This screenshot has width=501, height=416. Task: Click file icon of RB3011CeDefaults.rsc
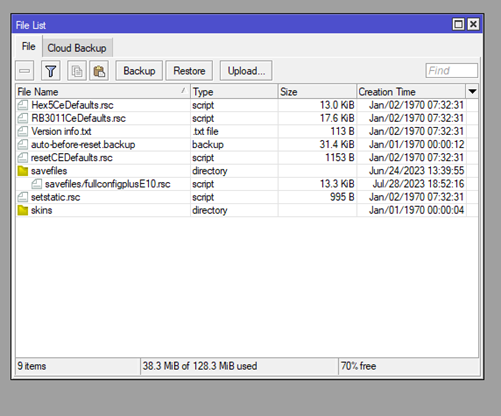click(x=23, y=118)
